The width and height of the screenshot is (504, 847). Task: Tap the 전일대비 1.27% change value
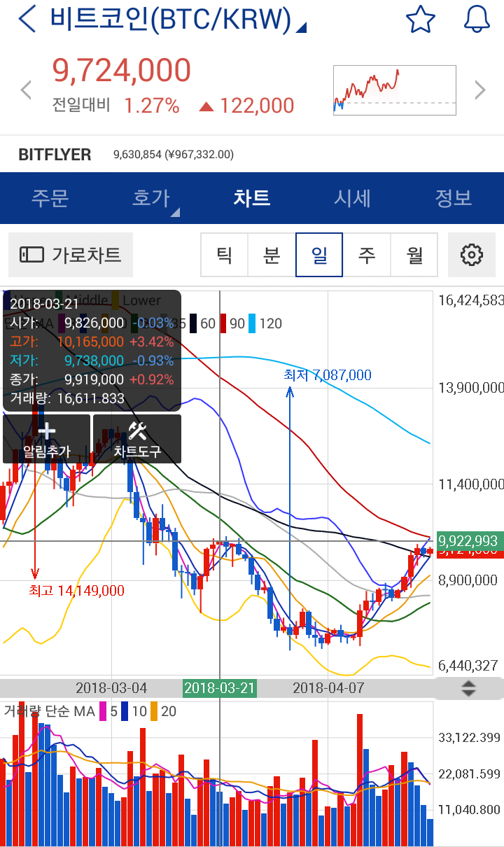tap(152, 106)
